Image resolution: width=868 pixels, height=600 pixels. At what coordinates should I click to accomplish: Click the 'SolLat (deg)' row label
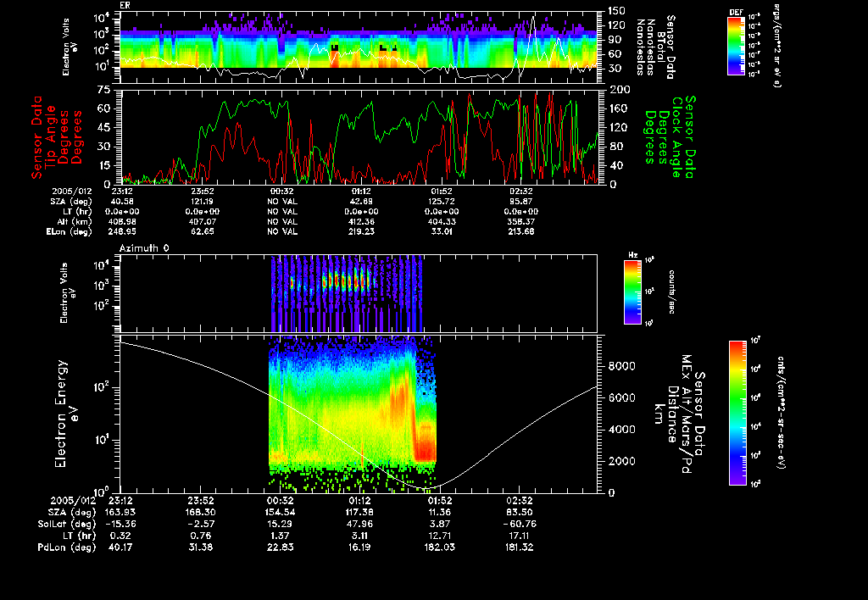click(66, 524)
